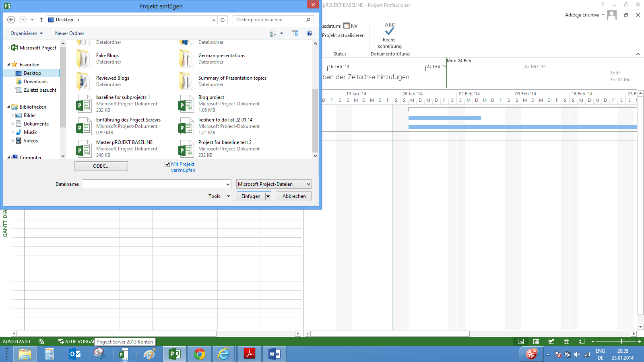Click the zoom out minus button
The width and height of the screenshot is (644, 362).
[x=593, y=341]
